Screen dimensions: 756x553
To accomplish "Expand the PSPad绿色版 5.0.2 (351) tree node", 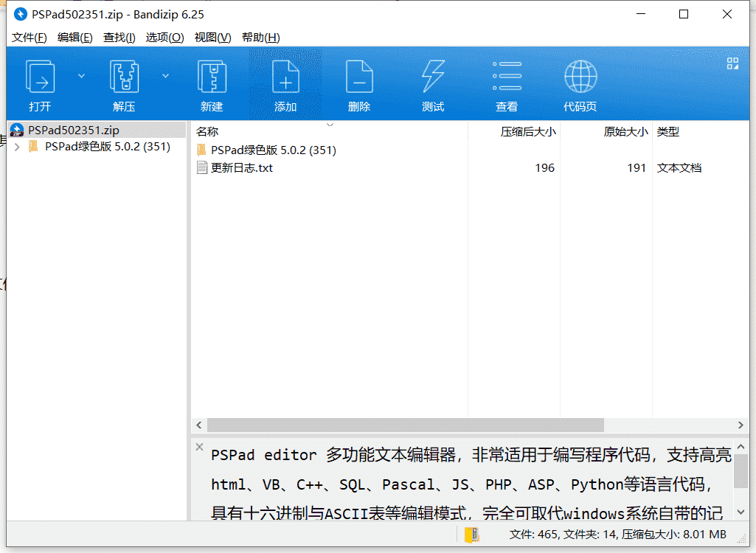I will point(18,147).
